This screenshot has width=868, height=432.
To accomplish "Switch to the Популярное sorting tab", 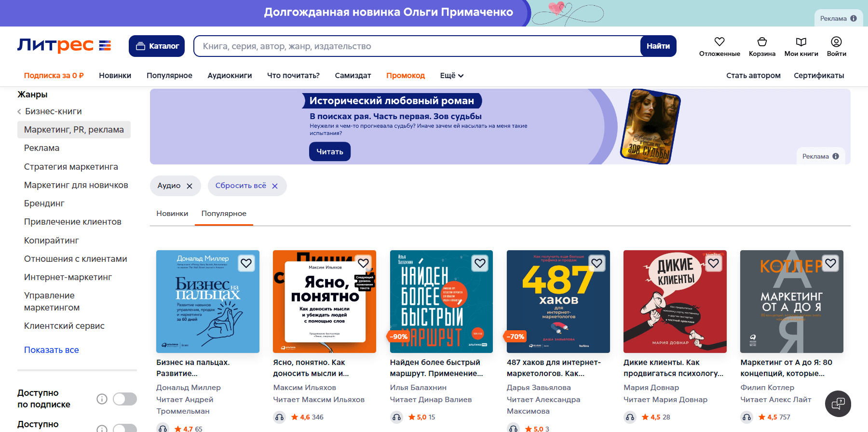I will click(224, 214).
